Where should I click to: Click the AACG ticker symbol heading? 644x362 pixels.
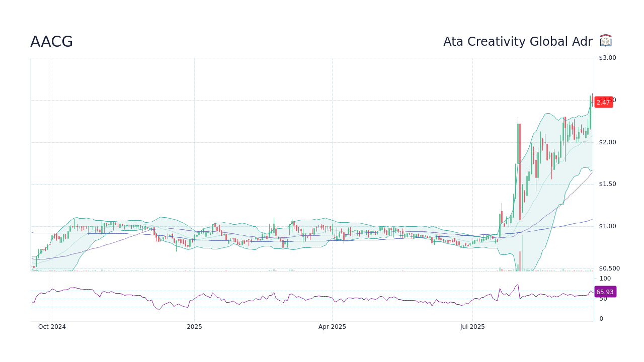pos(51,42)
